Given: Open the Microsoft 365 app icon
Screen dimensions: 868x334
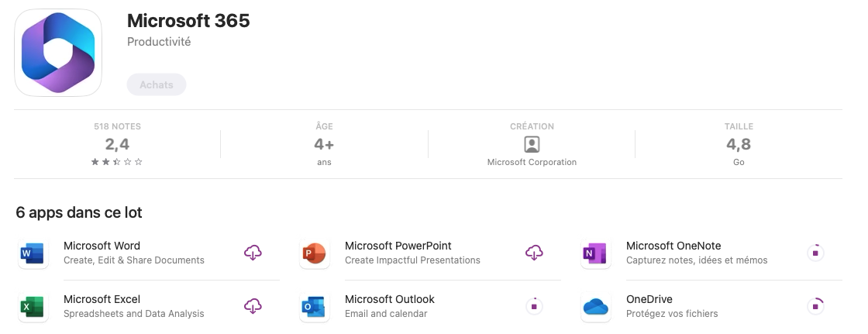Looking at the screenshot, I should [x=58, y=53].
